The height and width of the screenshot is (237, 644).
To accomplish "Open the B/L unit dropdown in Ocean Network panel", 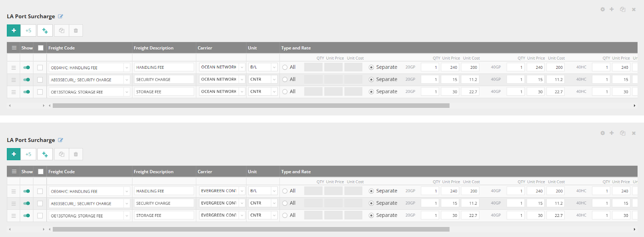I will tap(274, 68).
